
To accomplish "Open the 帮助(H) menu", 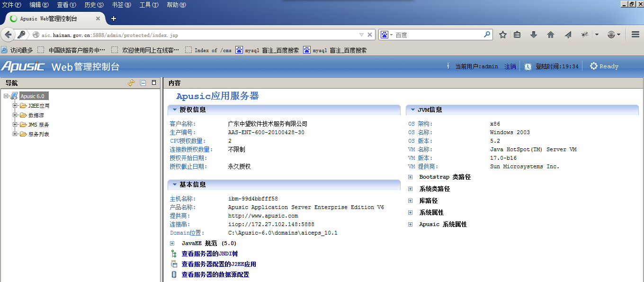I will [176, 5].
